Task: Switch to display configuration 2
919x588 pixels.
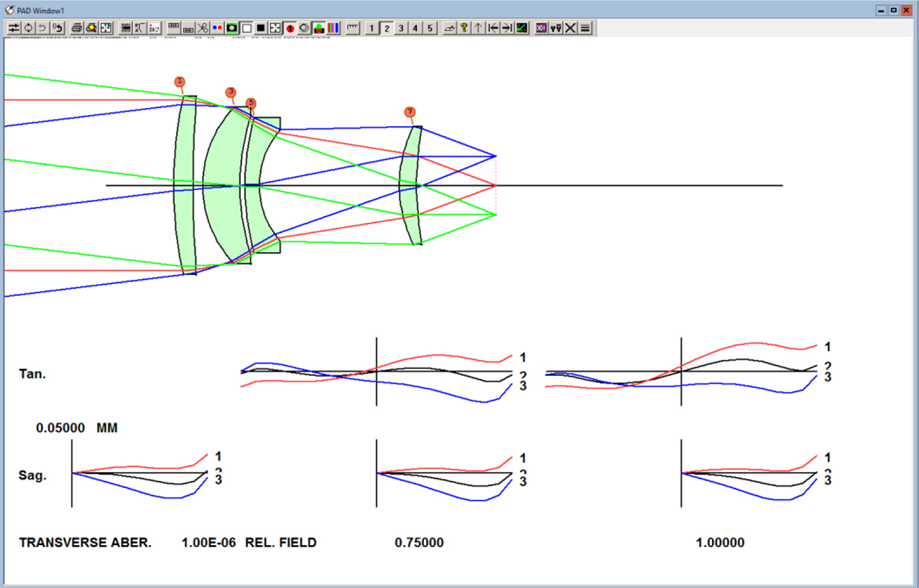Action: [387, 28]
